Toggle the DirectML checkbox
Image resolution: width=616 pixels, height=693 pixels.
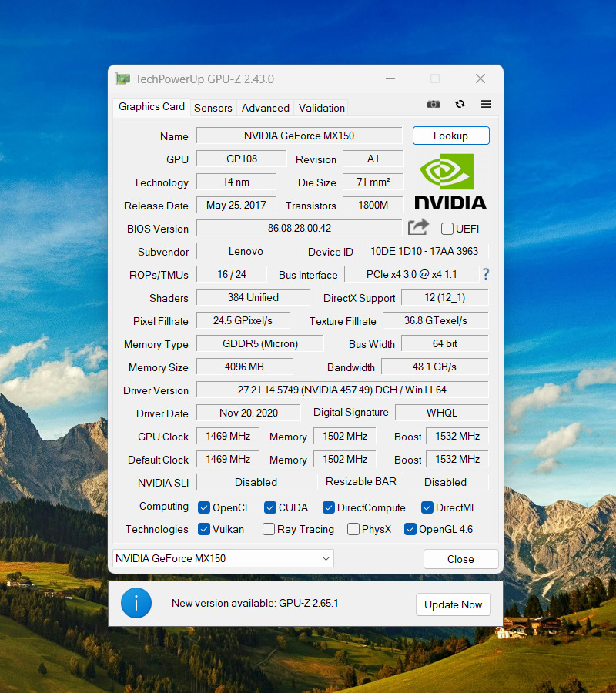427,507
